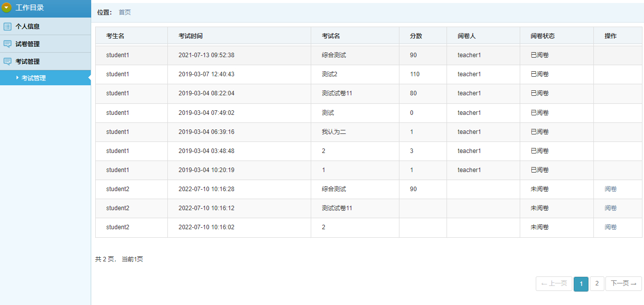Click score 0 in 测试 row
644x305 pixels.
tap(412, 113)
